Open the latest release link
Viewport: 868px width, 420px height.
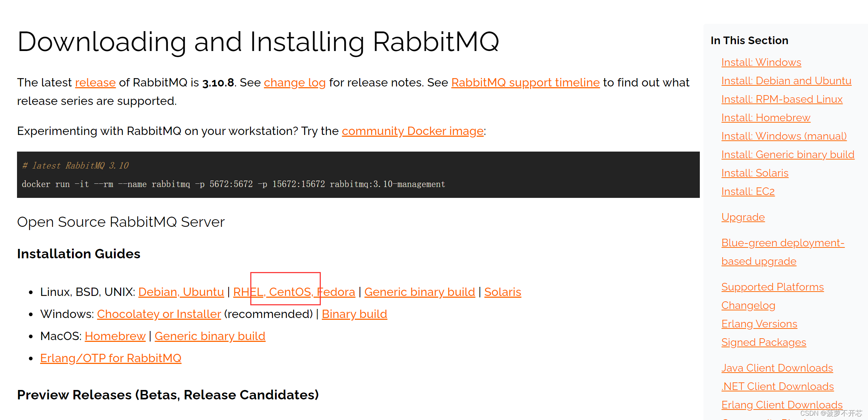pos(95,82)
